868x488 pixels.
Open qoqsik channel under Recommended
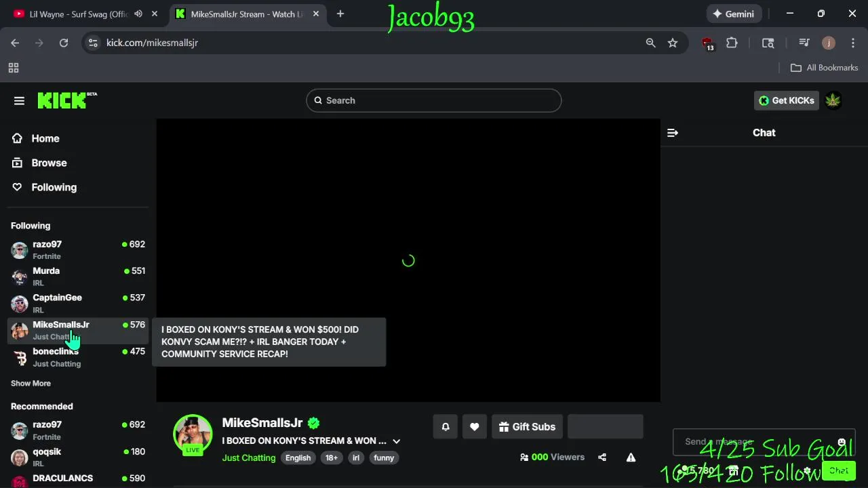[x=77, y=457]
